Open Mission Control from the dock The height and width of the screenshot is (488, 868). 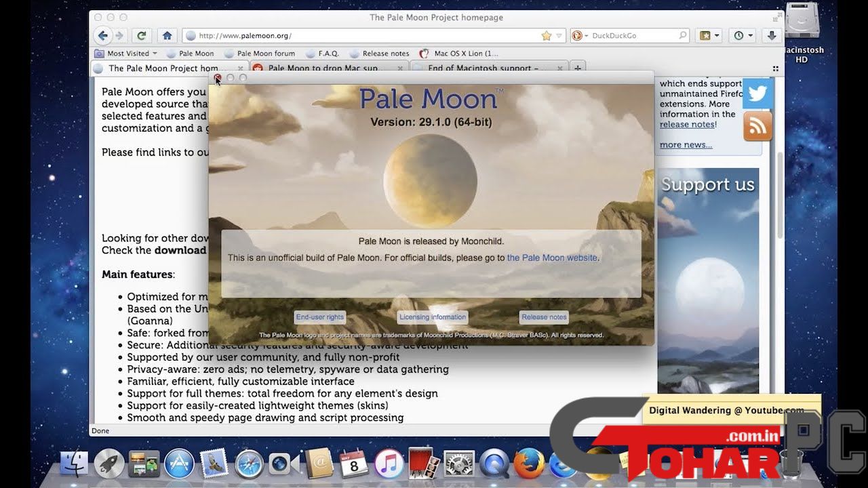tap(144, 463)
